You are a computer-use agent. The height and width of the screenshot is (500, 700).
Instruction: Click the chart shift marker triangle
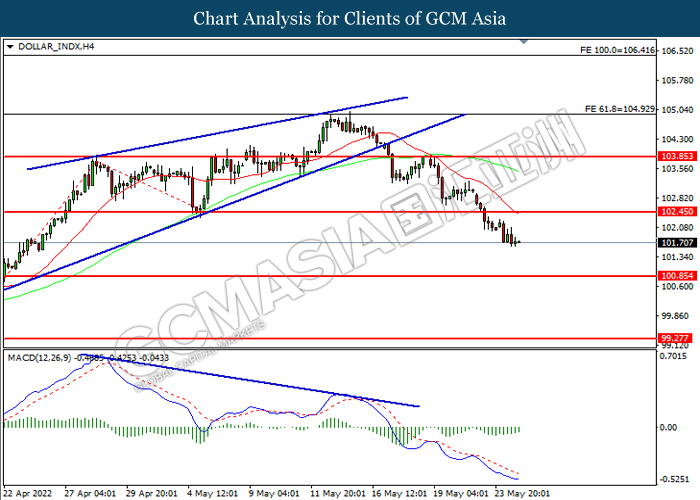pos(524,42)
